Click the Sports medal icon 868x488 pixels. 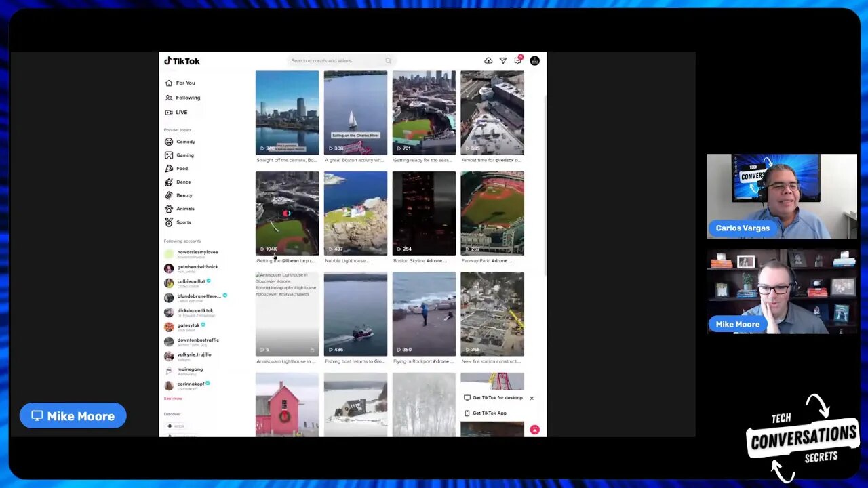click(x=169, y=222)
